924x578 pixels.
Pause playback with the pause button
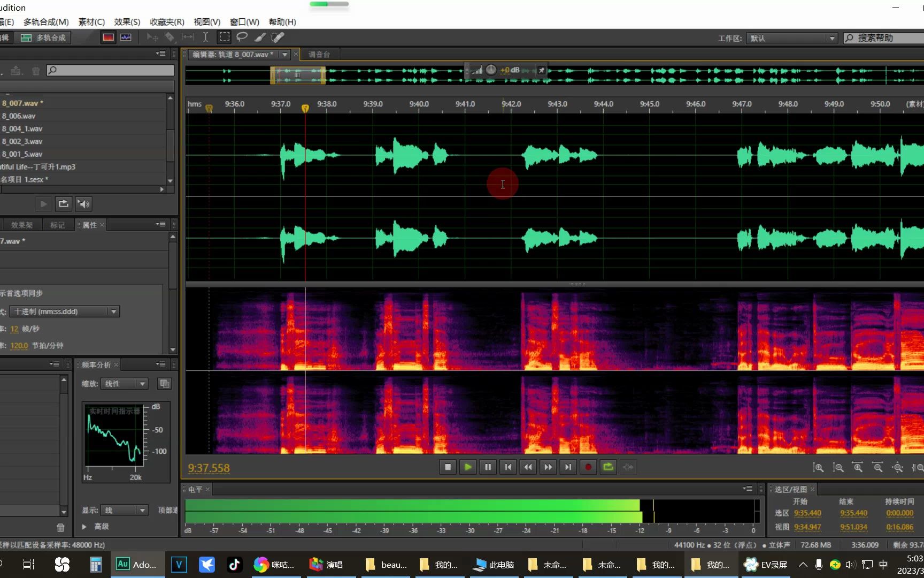tap(488, 467)
